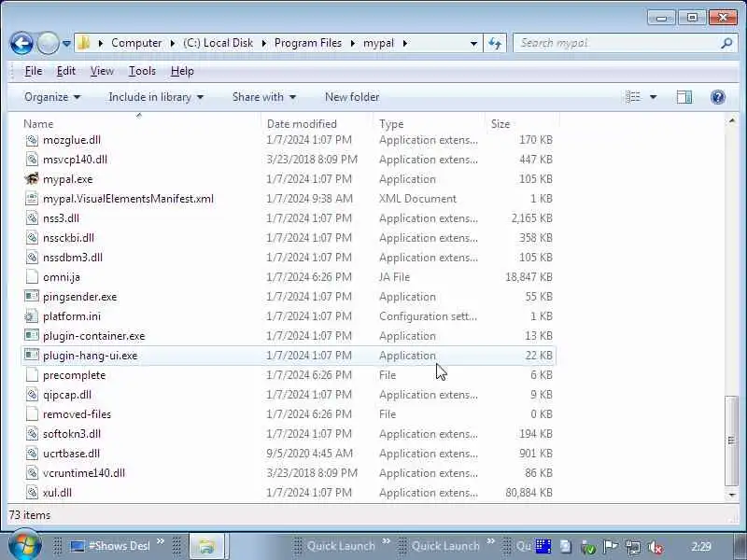Select (C:) Local Disk breadcrumb
Image resolution: width=747 pixels, height=560 pixels.
coord(218,43)
